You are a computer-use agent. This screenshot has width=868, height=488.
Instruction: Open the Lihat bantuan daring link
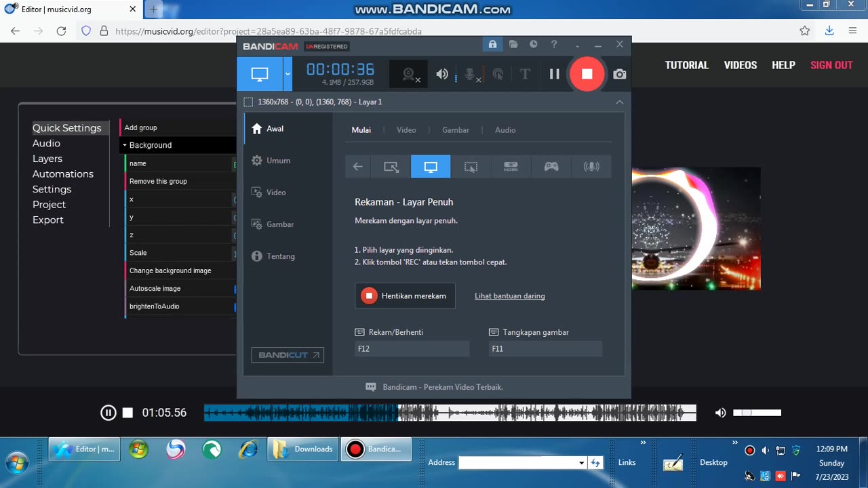510,296
